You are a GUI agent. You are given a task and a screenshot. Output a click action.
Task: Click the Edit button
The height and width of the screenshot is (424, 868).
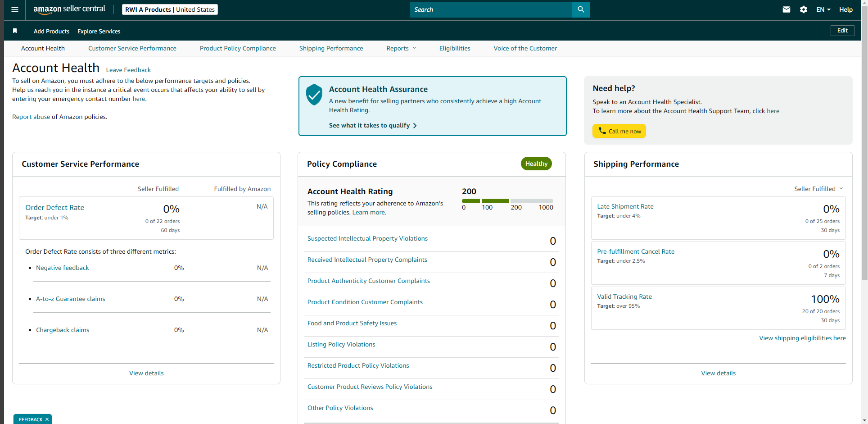[842, 31]
